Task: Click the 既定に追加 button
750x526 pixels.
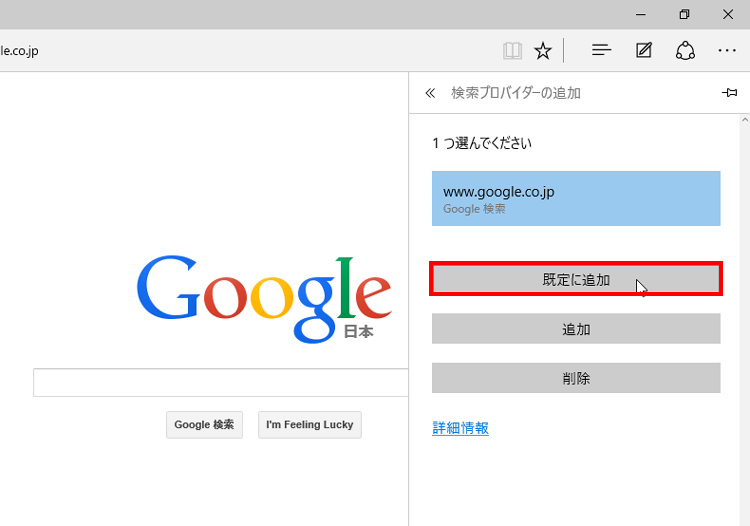Action: [x=575, y=279]
